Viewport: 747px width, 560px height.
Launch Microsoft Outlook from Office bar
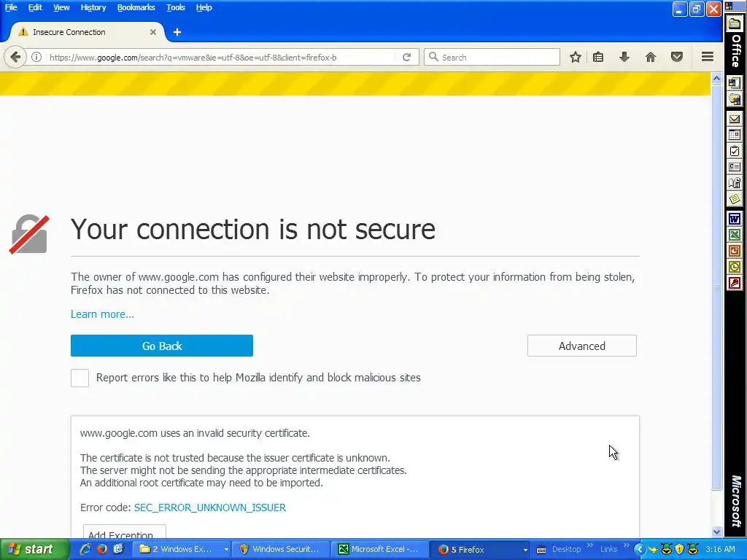(734, 267)
